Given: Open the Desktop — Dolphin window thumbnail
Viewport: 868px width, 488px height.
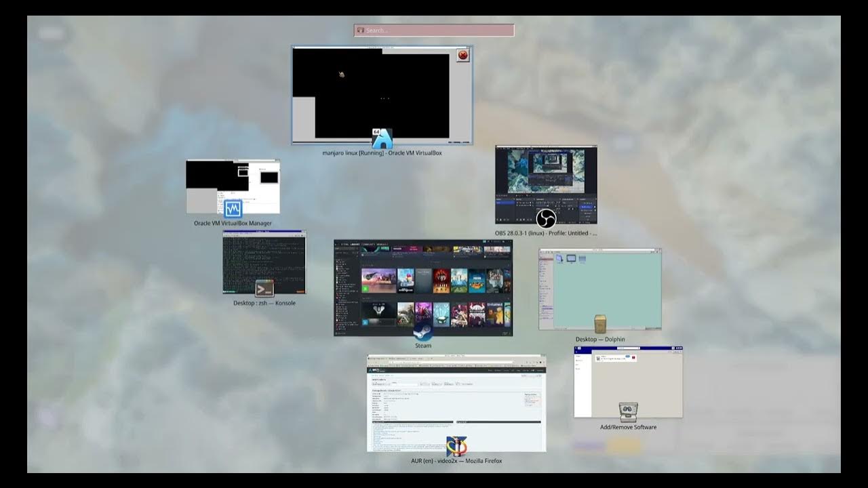Looking at the screenshot, I should 600,289.
